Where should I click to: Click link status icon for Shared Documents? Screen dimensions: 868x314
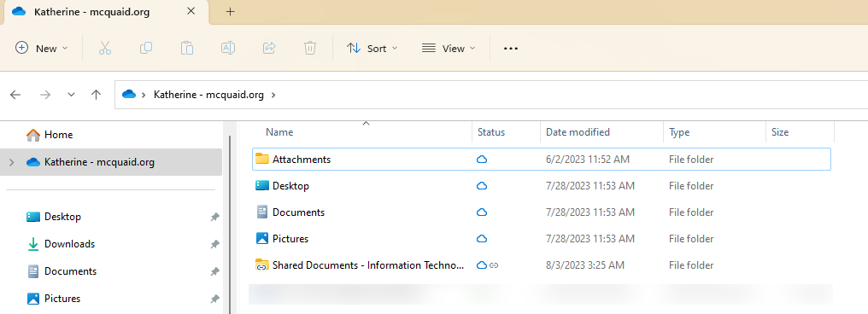(495, 265)
